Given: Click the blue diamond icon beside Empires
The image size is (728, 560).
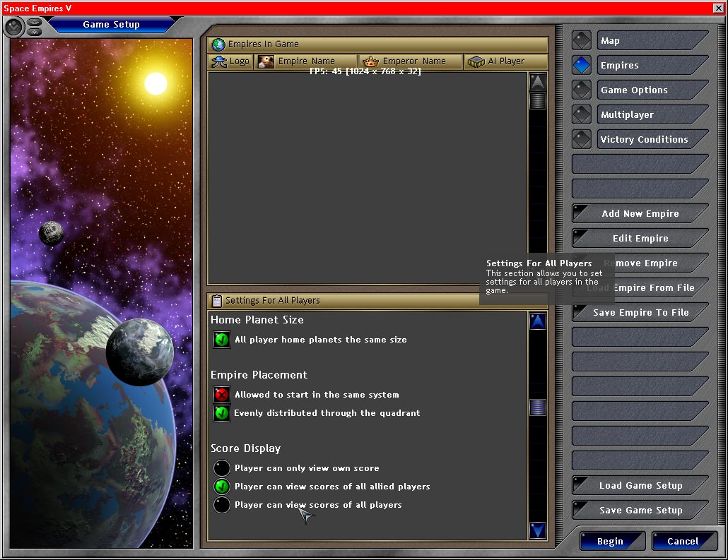Looking at the screenshot, I should pos(581,66).
